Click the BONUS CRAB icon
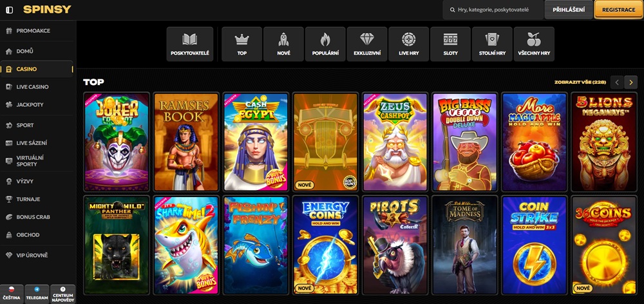The image size is (644, 304). (8, 217)
